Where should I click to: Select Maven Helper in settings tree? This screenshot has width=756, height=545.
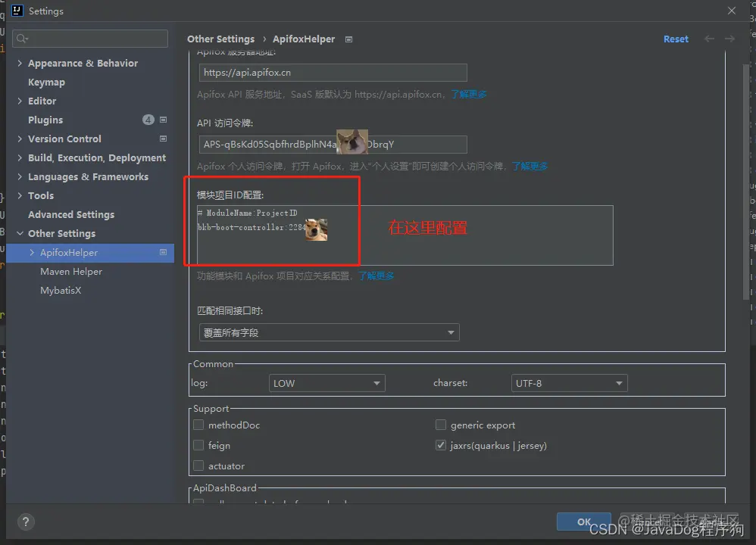(x=71, y=272)
